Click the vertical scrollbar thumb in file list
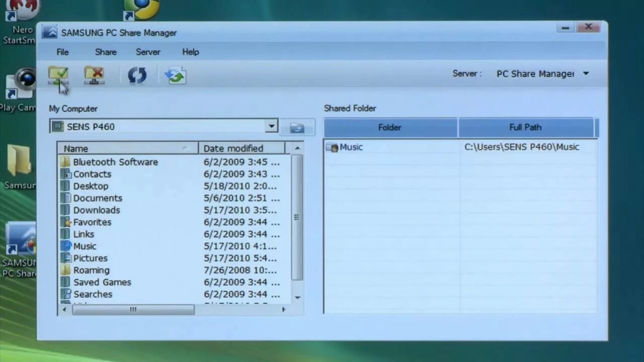The image size is (644, 362). pos(297,217)
